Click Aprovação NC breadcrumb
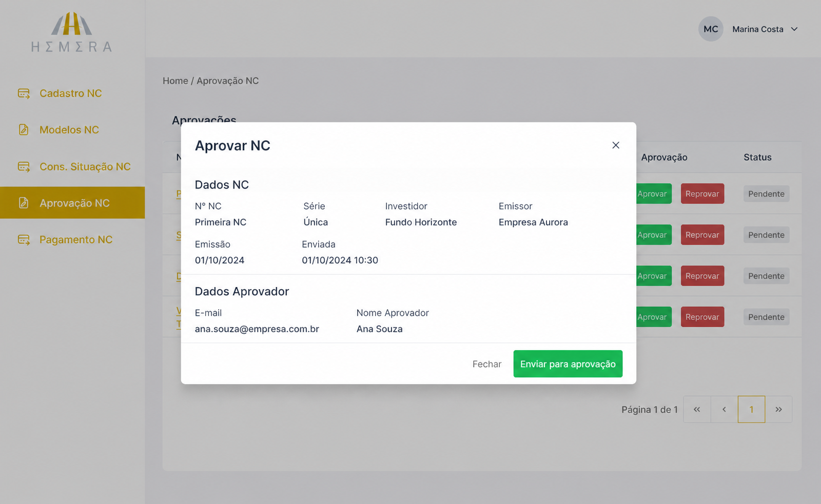Screen dimensions: 821x504 (x=228, y=81)
